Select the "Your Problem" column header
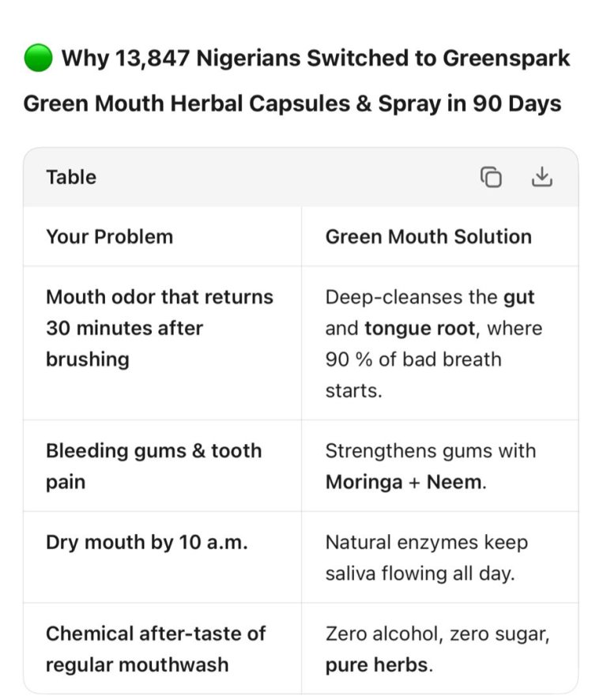The width and height of the screenshot is (607, 700). pos(109,236)
